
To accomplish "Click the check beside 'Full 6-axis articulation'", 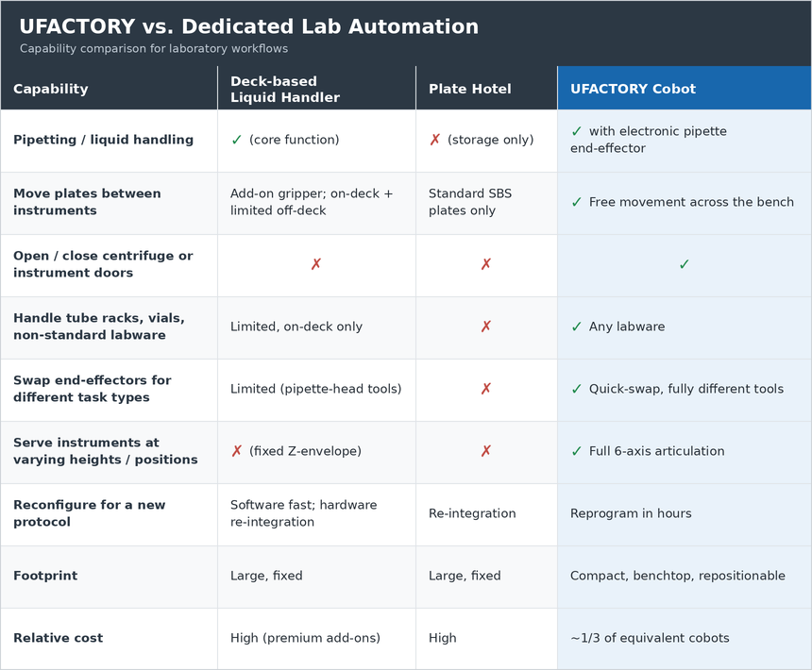I will [x=576, y=451].
